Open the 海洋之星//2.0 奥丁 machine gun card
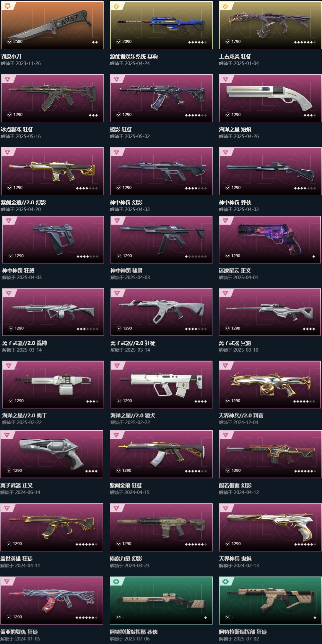 point(53,385)
